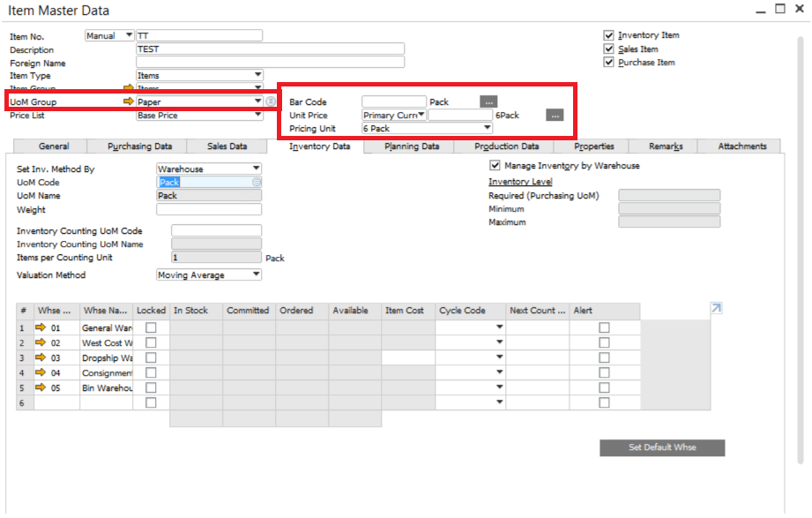Click link arrow for warehouse 03 row
812x518 pixels.
pyautogui.click(x=41, y=357)
